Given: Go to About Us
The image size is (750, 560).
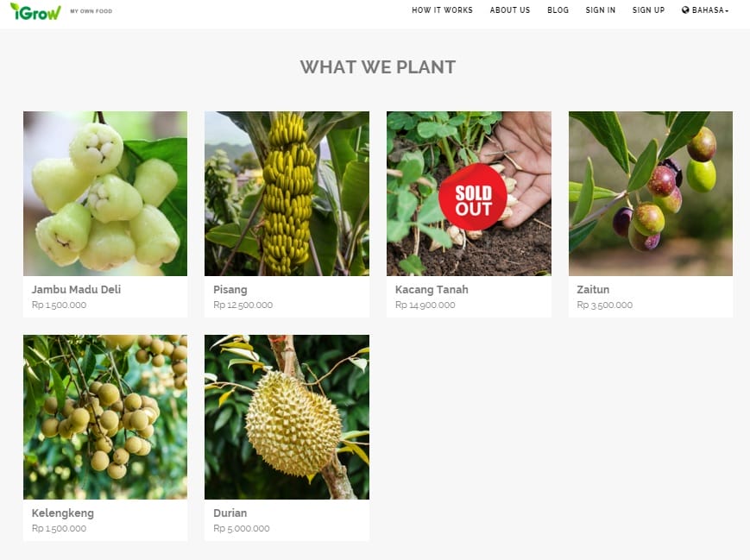Looking at the screenshot, I should pos(510,10).
